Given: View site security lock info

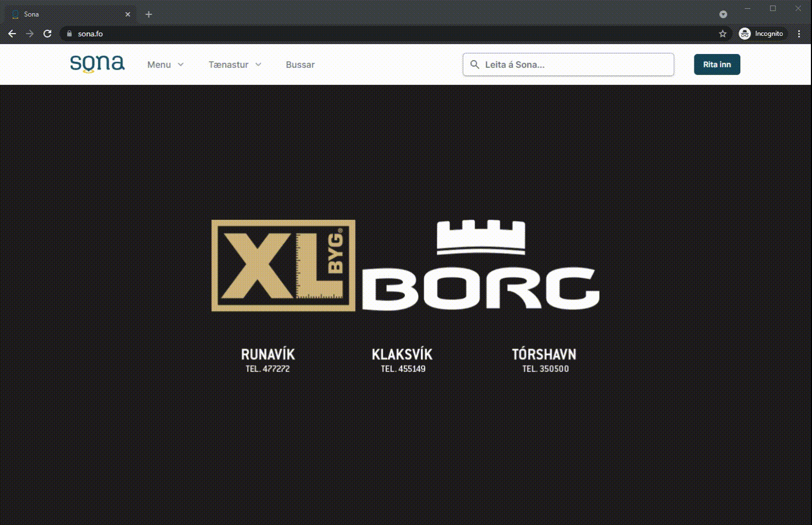Looking at the screenshot, I should 69,34.
